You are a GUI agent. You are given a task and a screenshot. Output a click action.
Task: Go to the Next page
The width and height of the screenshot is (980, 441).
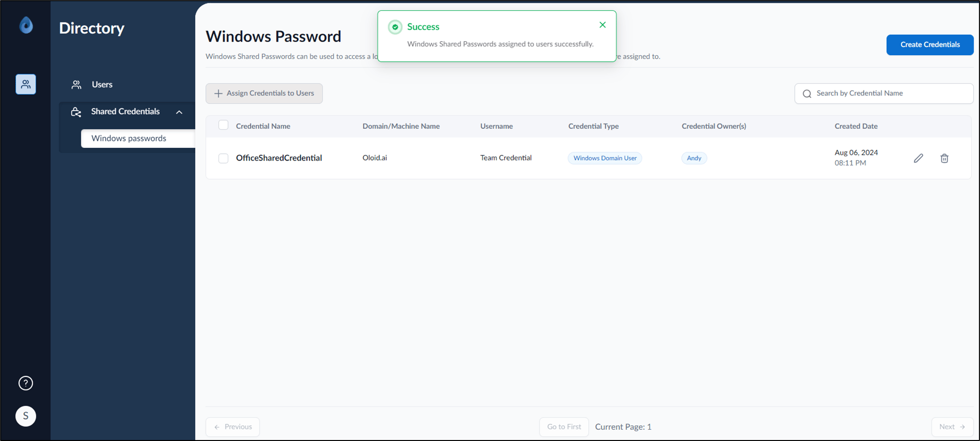point(952,427)
